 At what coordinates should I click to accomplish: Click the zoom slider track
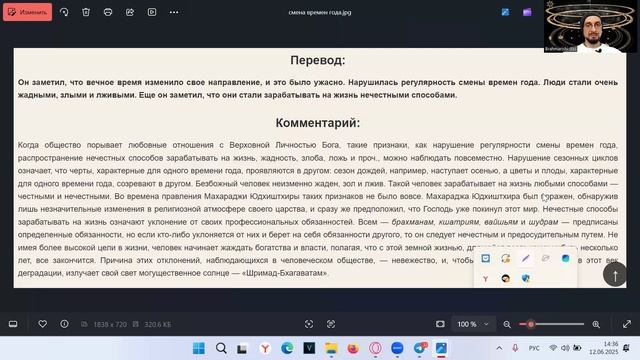pos(552,324)
